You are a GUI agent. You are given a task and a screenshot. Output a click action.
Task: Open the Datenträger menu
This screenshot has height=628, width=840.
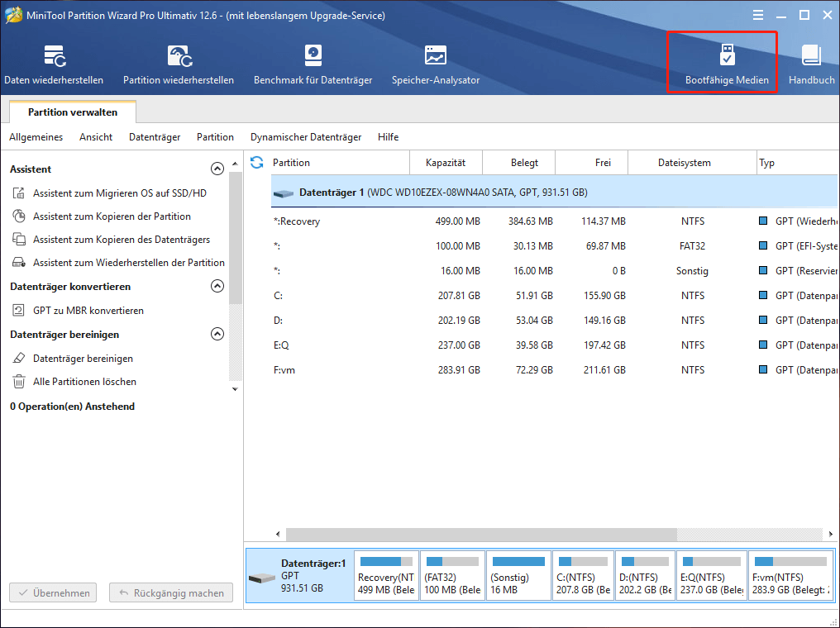155,137
